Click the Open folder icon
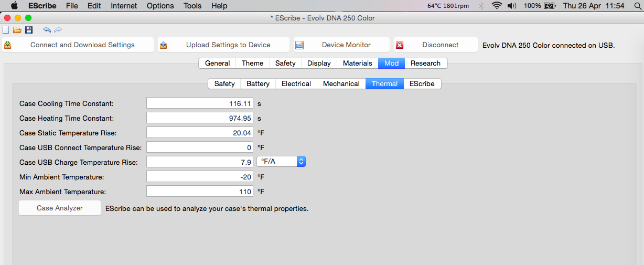644x265 pixels. click(x=17, y=30)
